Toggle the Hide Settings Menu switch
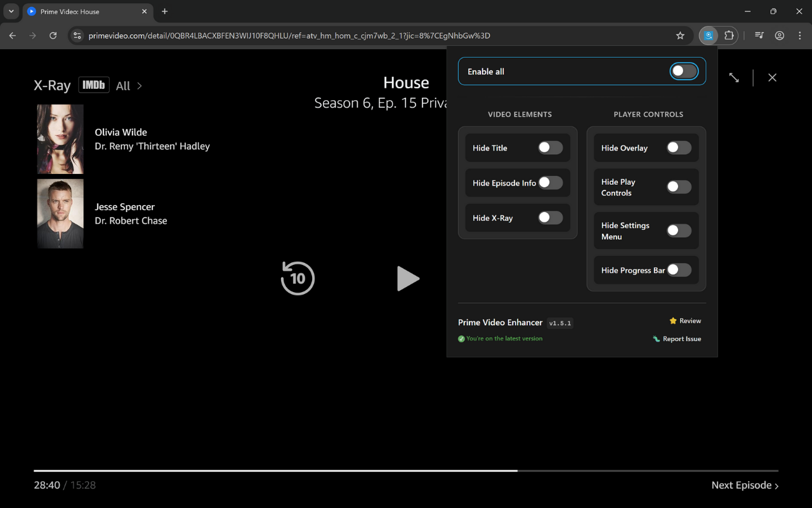812x508 pixels. click(x=679, y=231)
